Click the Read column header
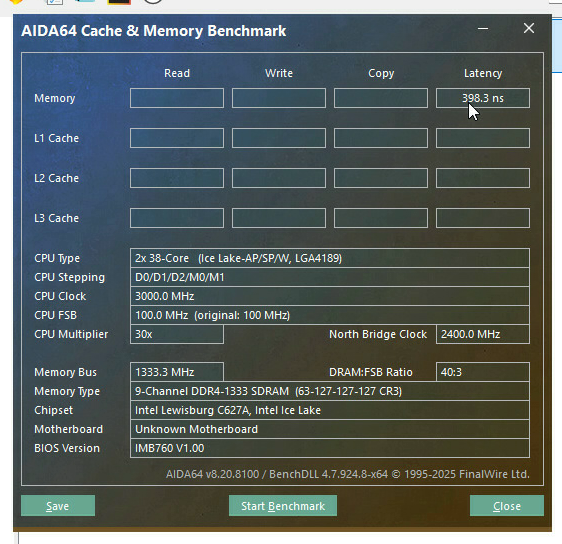This screenshot has width=562, height=544. click(x=177, y=73)
